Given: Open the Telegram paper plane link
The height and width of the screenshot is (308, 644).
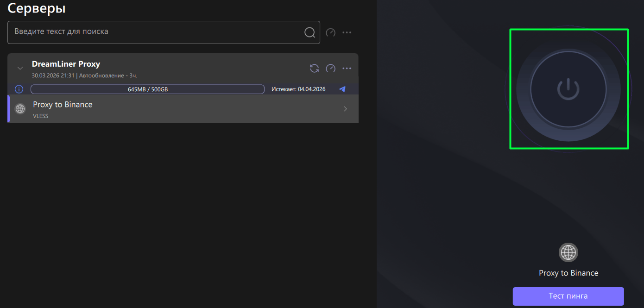Looking at the screenshot, I should point(342,89).
